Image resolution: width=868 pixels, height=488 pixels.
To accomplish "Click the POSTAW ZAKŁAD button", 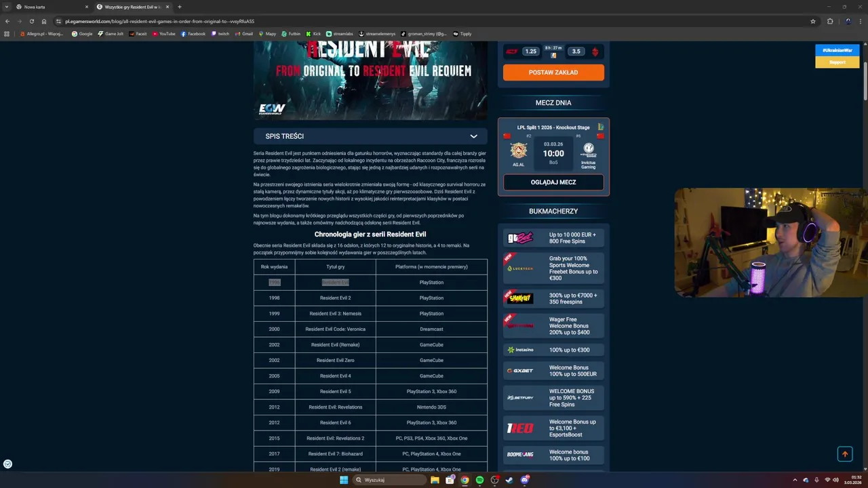I will 553,73.
